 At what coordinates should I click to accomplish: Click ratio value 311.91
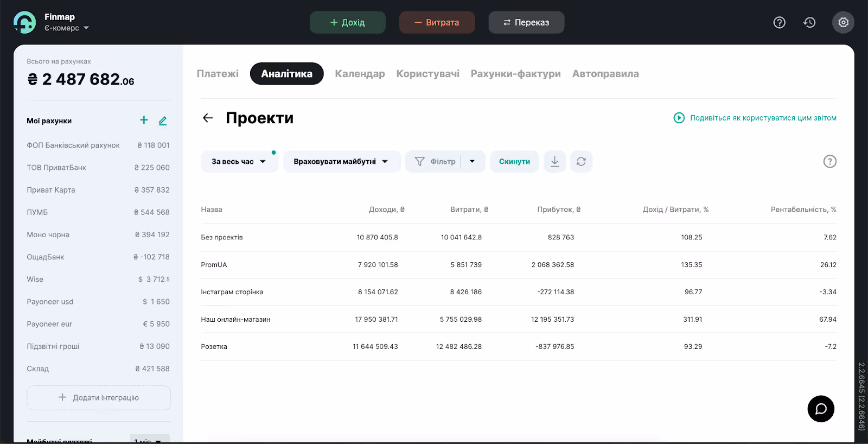pos(693,319)
